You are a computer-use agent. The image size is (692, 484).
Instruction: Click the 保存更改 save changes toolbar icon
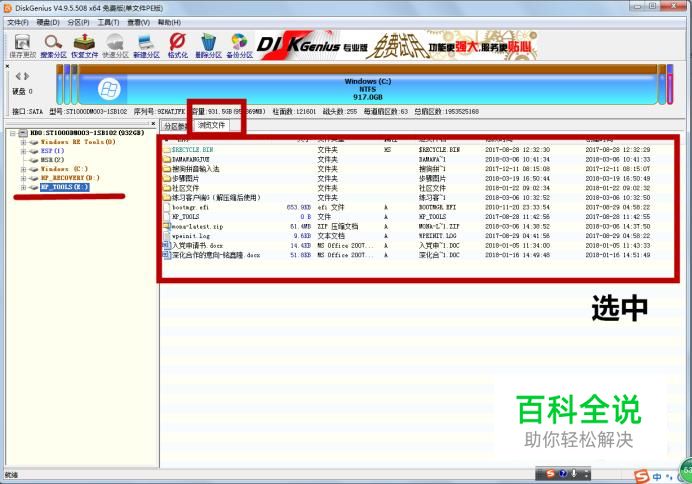coord(23,46)
